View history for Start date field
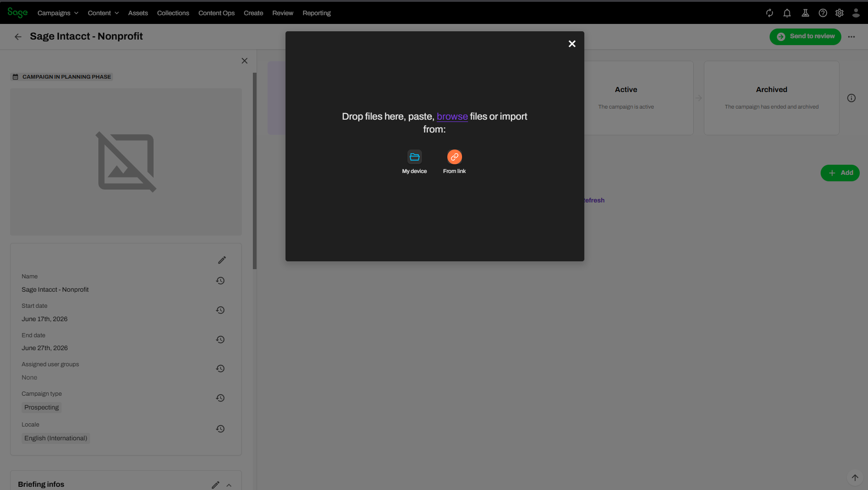Screen dimensions: 868x490 pyautogui.click(x=220, y=310)
